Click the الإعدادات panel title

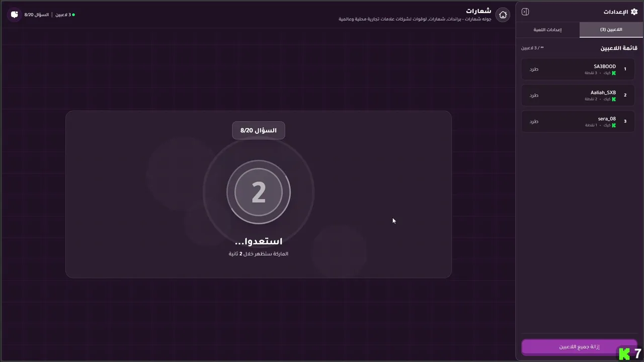pos(615,12)
